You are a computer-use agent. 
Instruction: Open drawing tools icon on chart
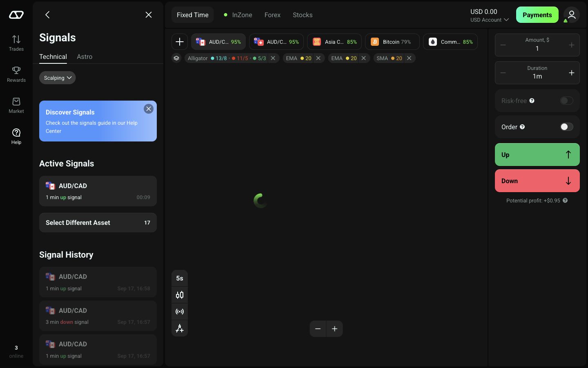point(180,328)
